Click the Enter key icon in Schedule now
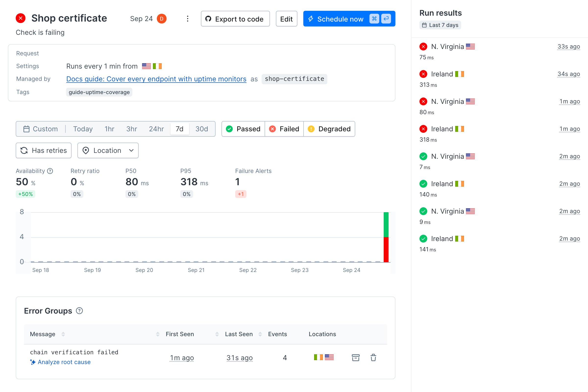Image resolution: width=588 pixels, height=392 pixels. pyautogui.click(x=386, y=19)
